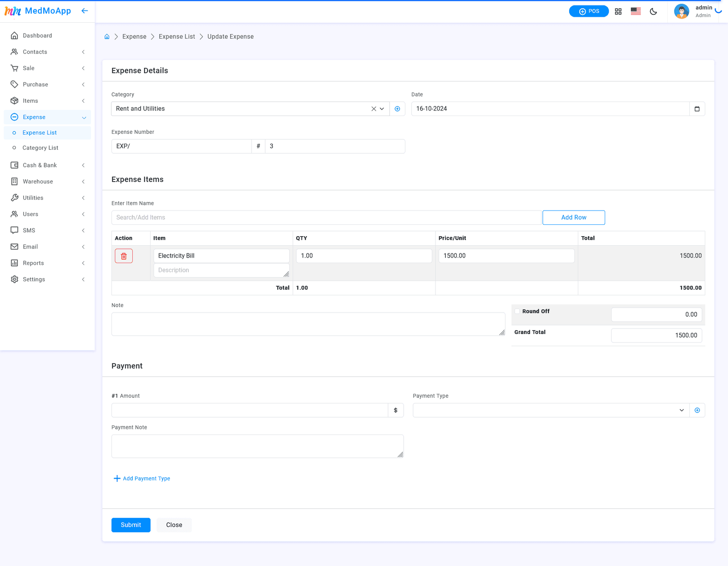Clear the Rent and Utilities selection
The height and width of the screenshot is (566, 728).
click(374, 109)
